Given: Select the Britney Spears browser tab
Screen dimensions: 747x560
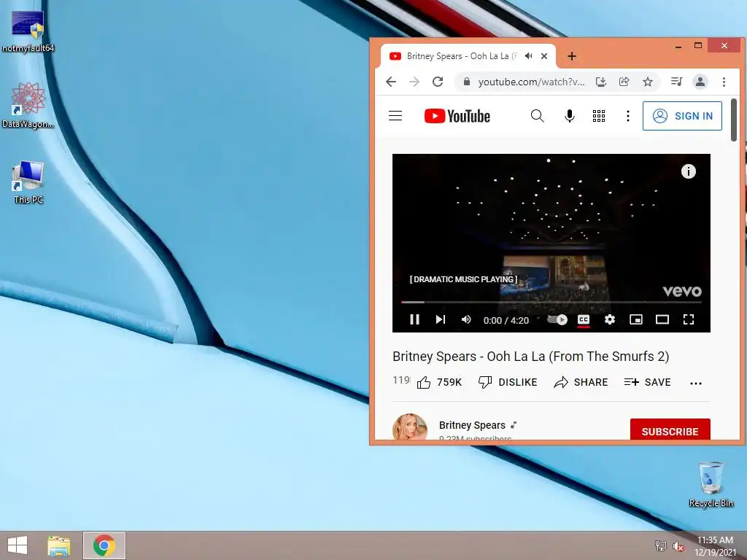Looking at the screenshot, I should pos(468,56).
